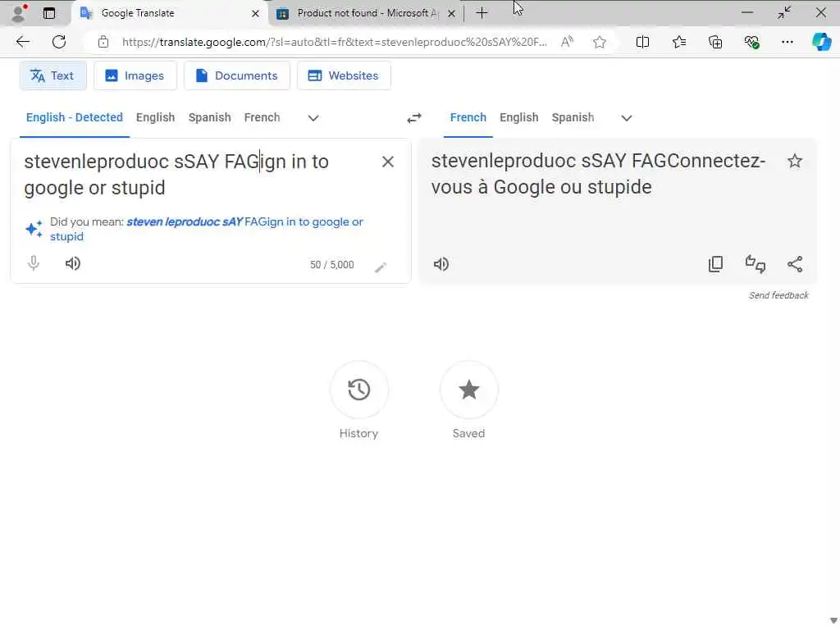
Task: Open the split screen view
Action: click(642, 42)
